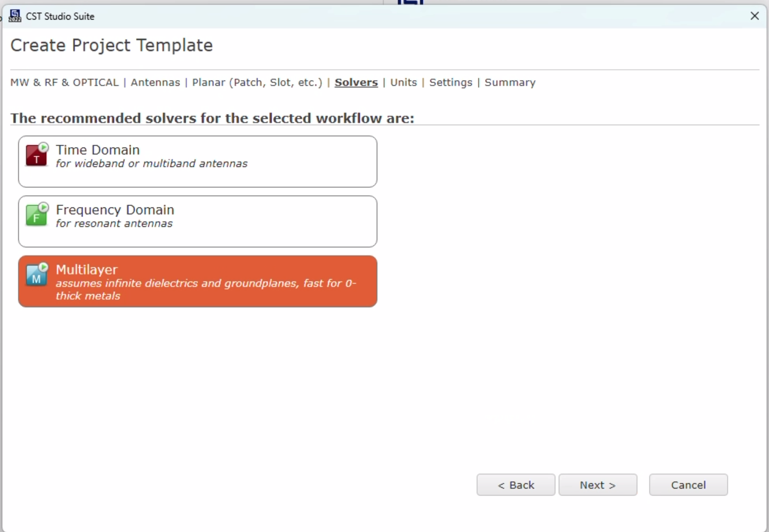This screenshot has width=769, height=532.
Task: Click the CST Studio Suite window title text
Action: click(x=60, y=16)
